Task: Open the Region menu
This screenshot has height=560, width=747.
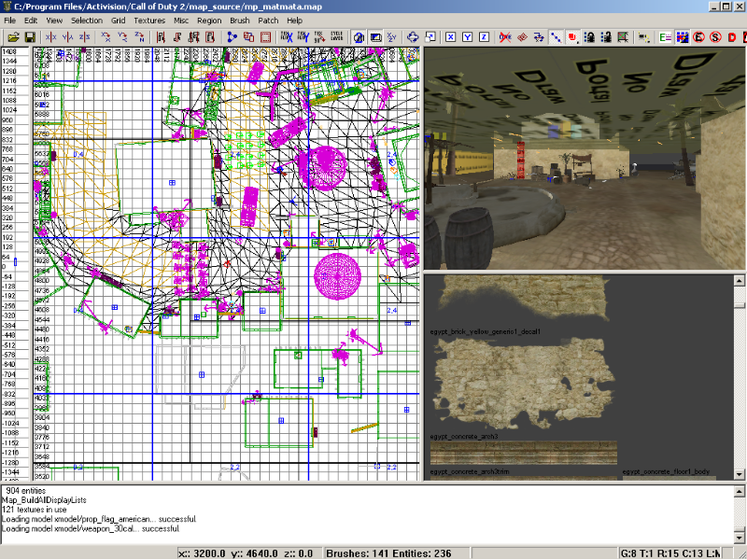Action: coord(209,21)
